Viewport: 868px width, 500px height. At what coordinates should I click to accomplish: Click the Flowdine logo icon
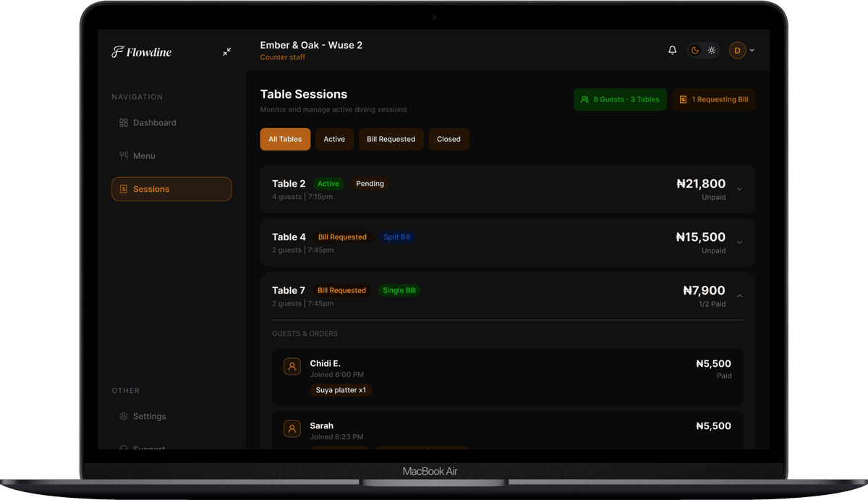(118, 52)
